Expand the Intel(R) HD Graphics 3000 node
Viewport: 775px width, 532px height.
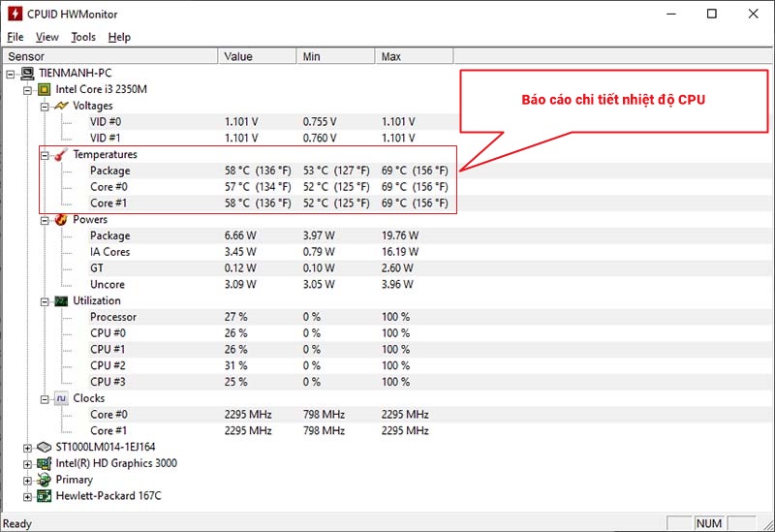pos(28,465)
